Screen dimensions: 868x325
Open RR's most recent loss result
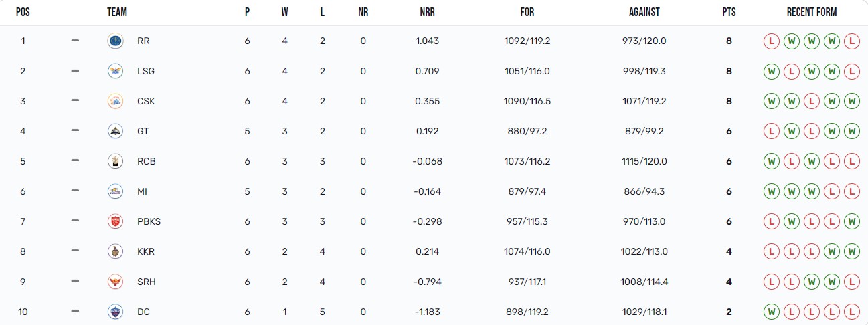[852, 41]
